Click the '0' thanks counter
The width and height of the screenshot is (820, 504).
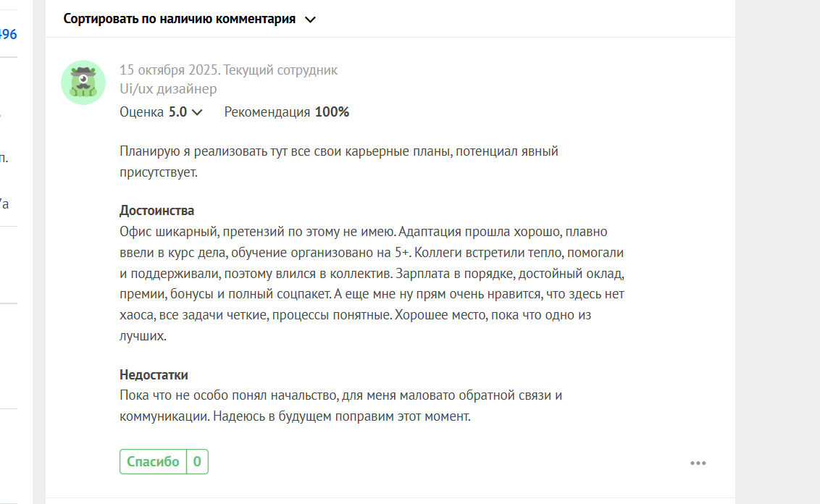point(197,462)
